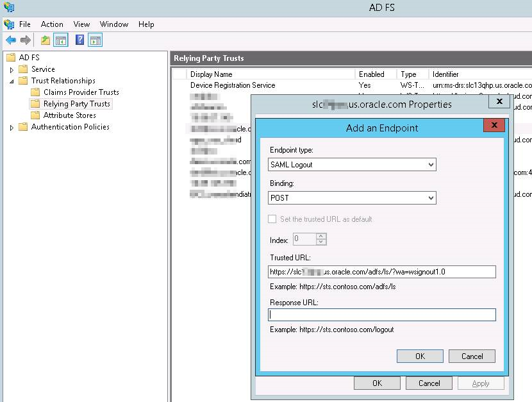Select Authentication Policies tree item
Screen dimensions: 532x402
point(71,127)
